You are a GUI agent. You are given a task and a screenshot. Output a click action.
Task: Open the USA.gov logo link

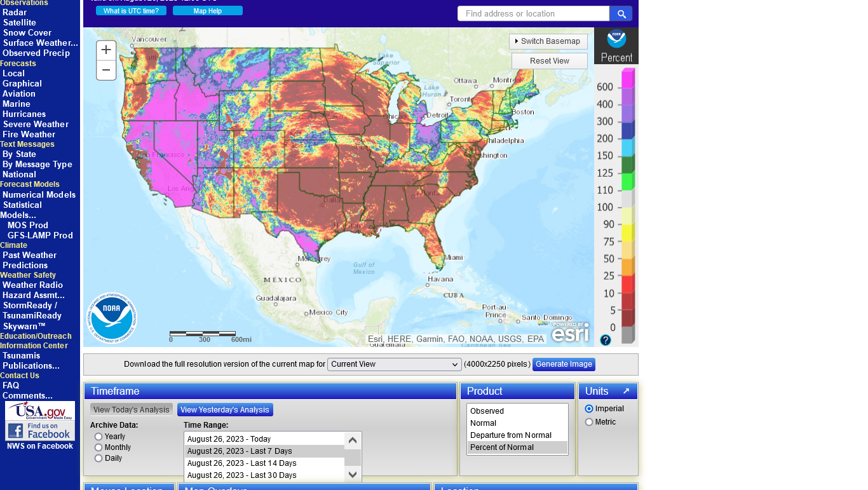click(40, 411)
